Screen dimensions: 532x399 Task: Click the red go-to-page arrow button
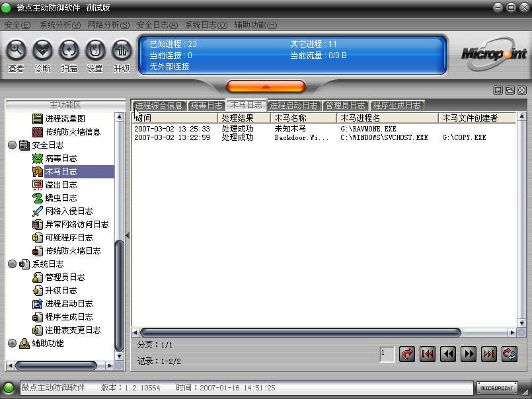click(x=407, y=354)
